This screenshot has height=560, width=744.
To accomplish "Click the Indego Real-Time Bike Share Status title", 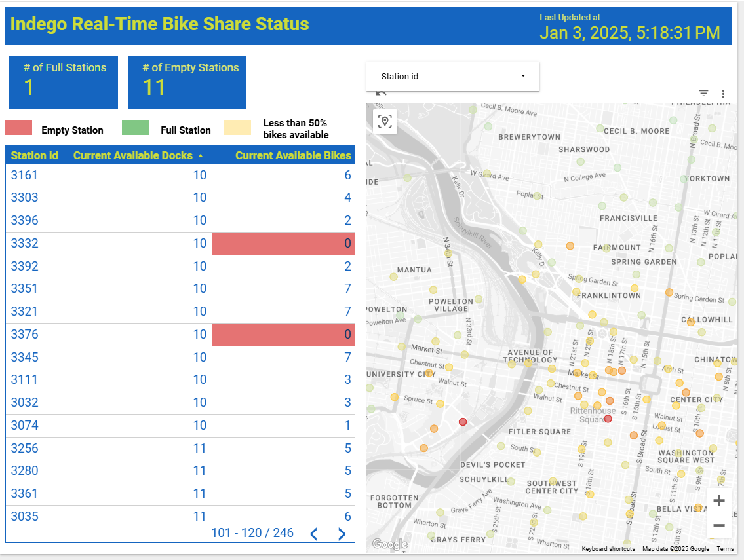I will 159,24.
